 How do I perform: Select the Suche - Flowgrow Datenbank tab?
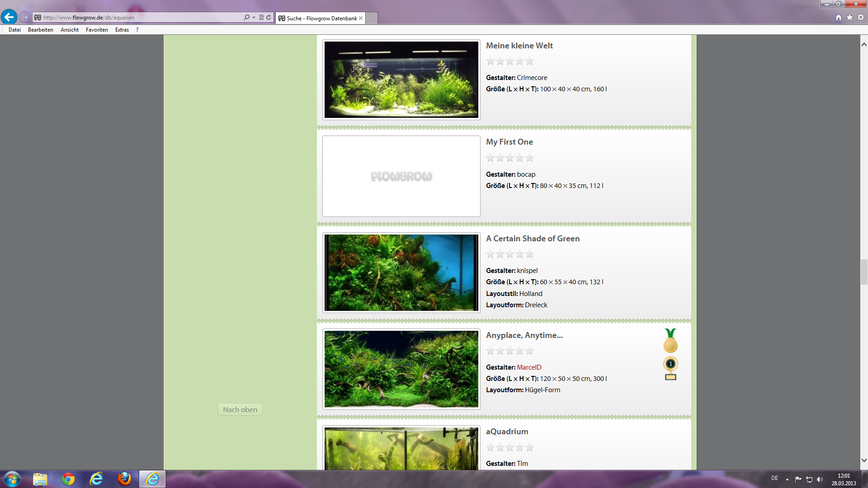tap(321, 18)
